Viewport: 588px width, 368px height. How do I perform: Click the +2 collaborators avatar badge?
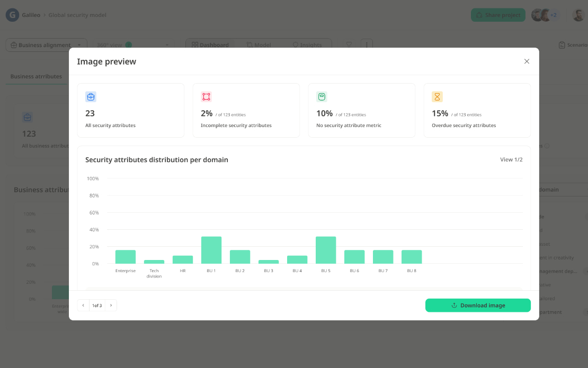point(554,15)
